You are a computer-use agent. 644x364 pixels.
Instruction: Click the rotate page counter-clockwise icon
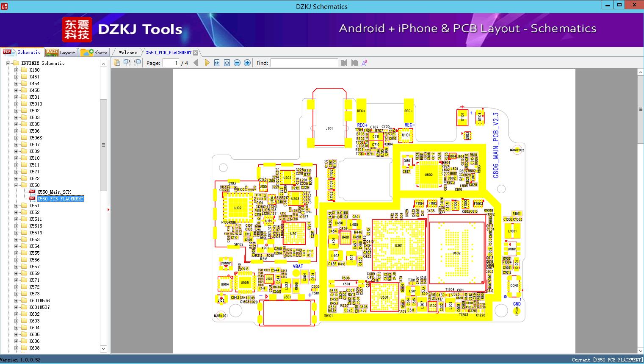tap(127, 63)
